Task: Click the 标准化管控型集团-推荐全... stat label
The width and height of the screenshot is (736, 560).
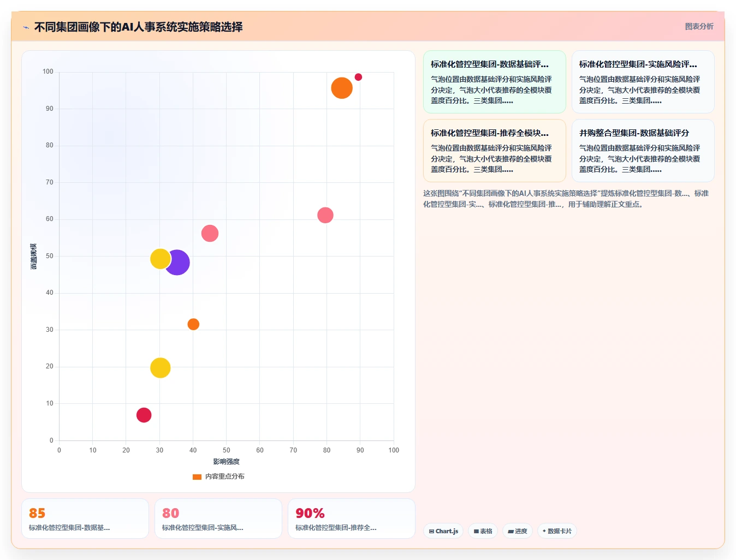Action: [x=336, y=528]
